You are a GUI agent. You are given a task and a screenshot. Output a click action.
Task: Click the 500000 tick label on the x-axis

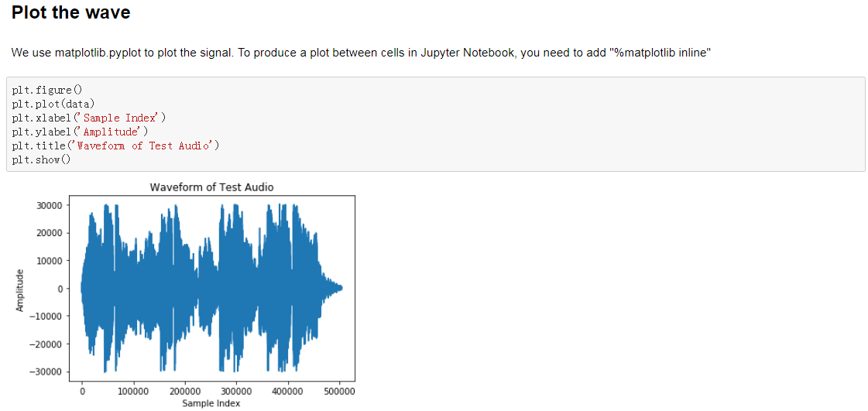coord(339,392)
